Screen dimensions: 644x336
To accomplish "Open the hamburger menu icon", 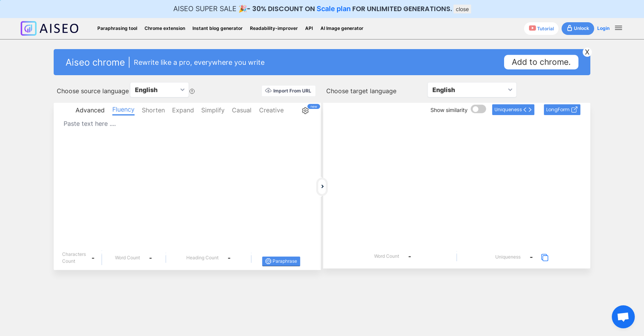I will pyautogui.click(x=618, y=28).
